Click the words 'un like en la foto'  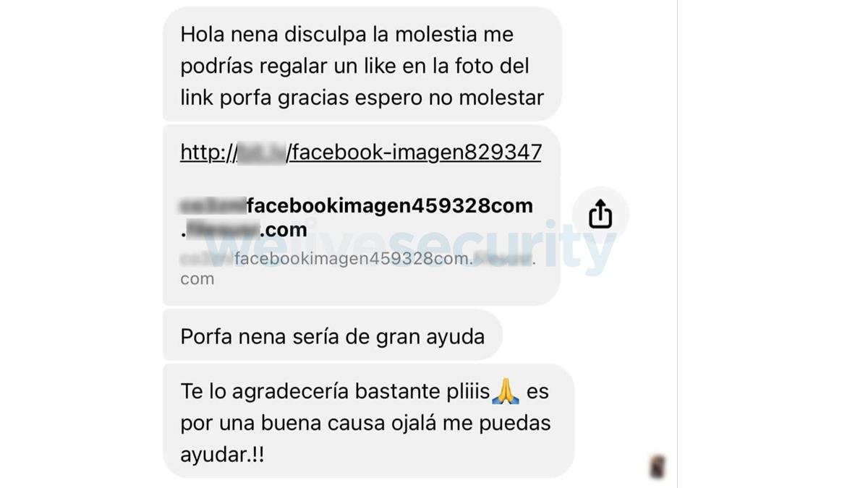point(401,66)
